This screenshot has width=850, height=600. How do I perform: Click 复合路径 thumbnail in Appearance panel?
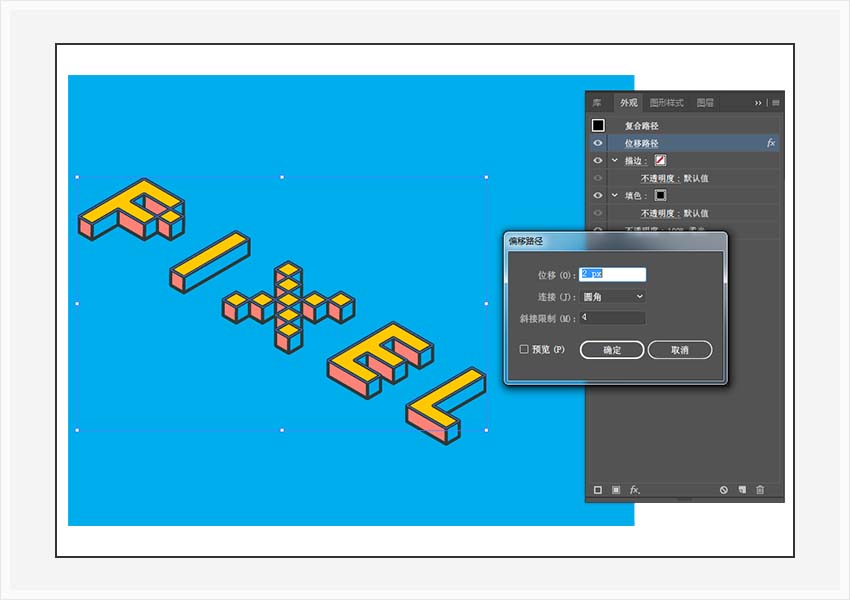click(x=598, y=125)
